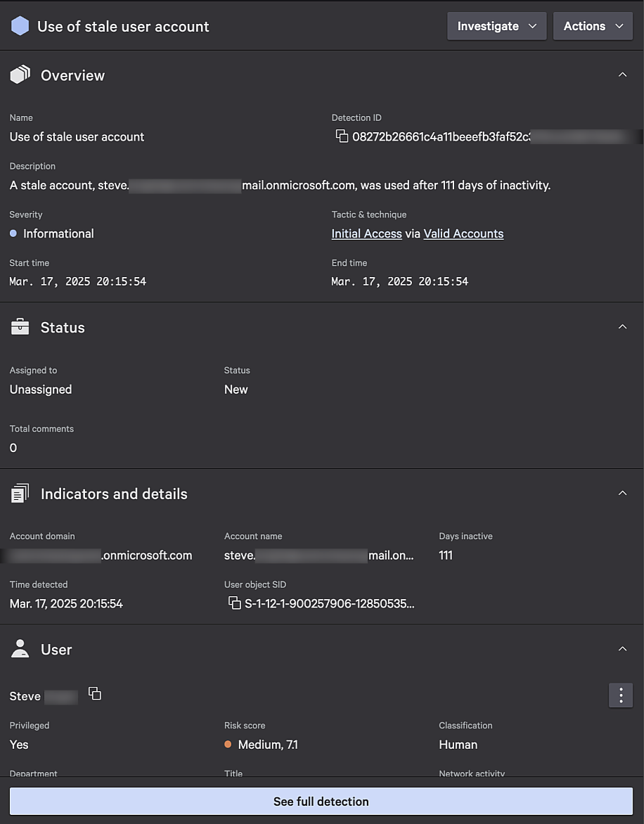Collapse the User section

click(622, 649)
